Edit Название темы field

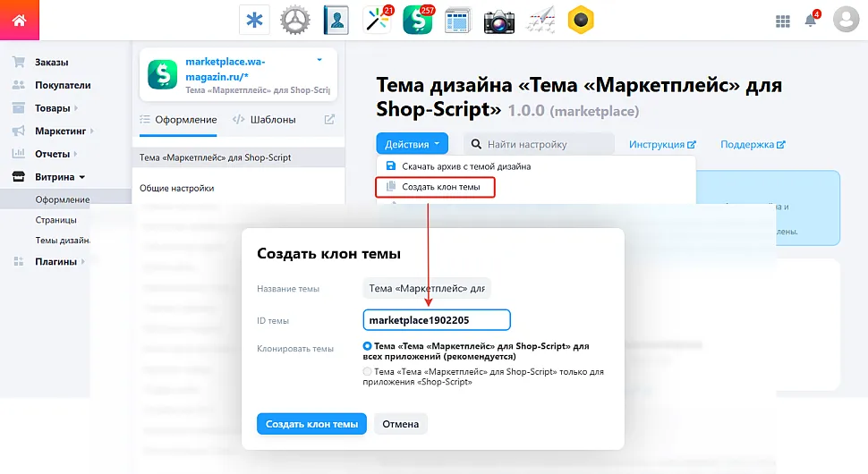(x=427, y=288)
